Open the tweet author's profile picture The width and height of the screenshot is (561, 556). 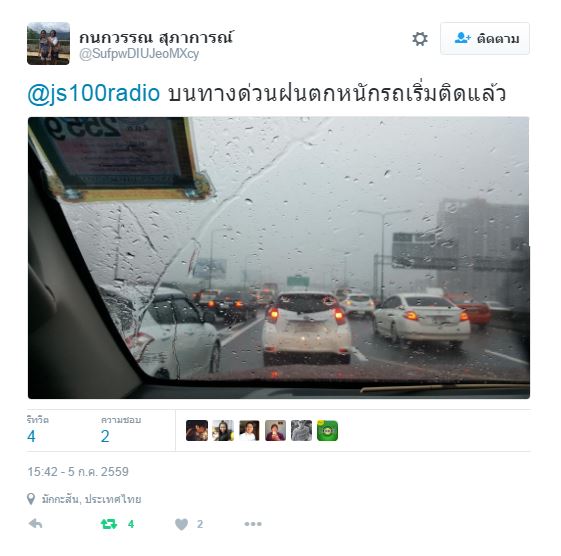(48, 43)
